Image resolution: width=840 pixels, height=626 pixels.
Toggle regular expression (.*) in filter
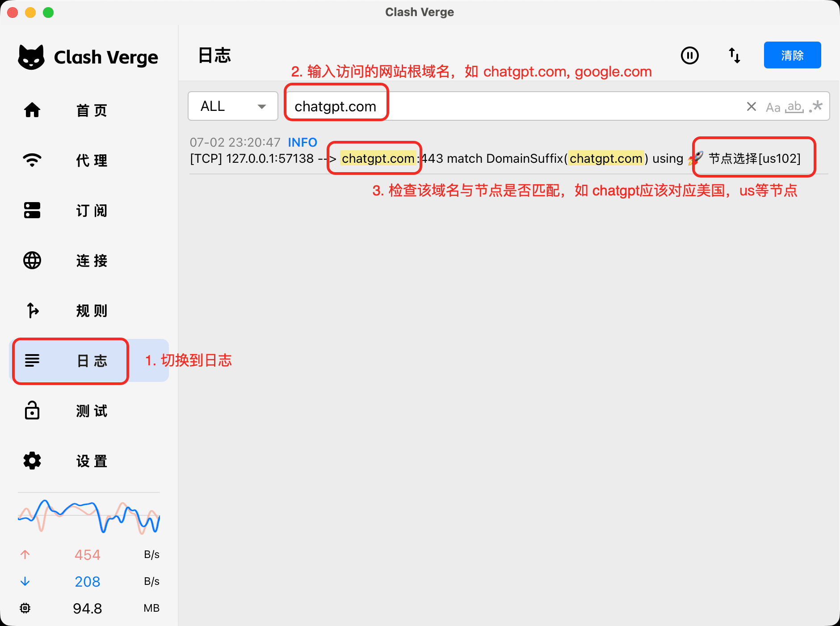click(x=816, y=106)
